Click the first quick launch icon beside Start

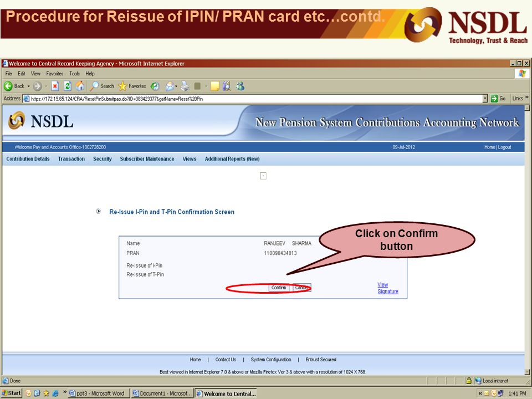(x=28, y=393)
